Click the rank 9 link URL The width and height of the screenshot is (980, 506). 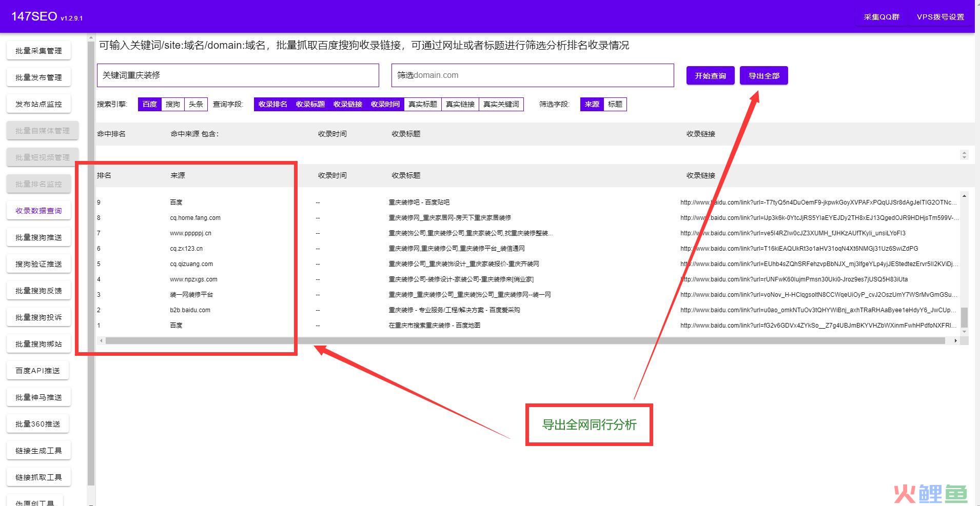tap(818, 203)
